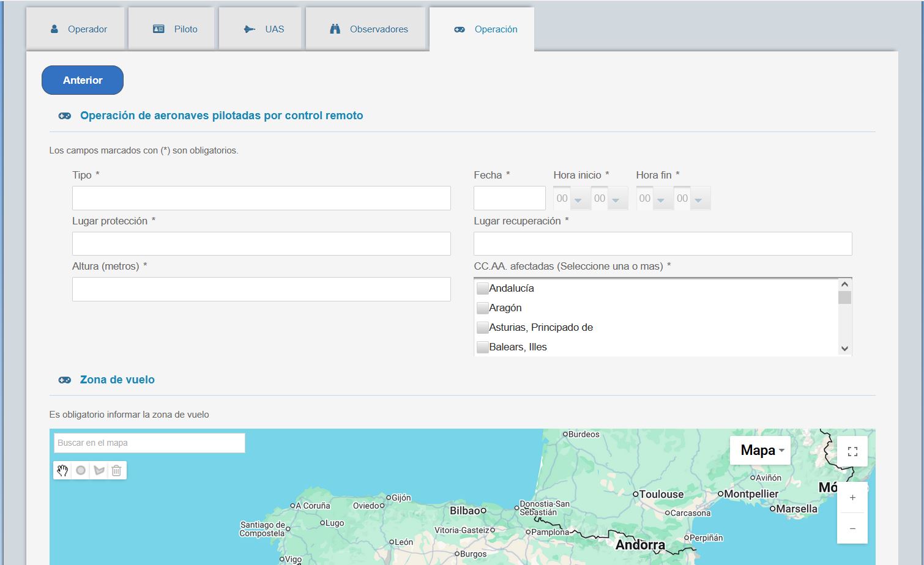This screenshot has height=565, width=924.
Task: Click the Anterior button
Action: coord(83,80)
